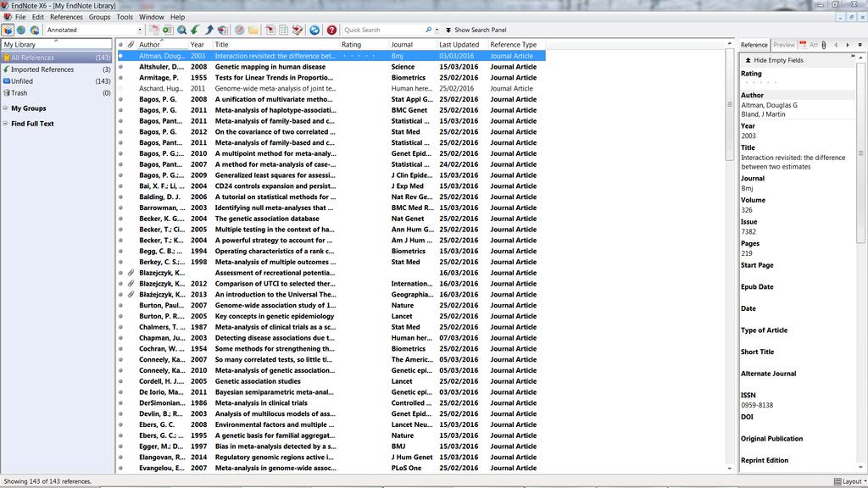
Task: Click the Insert Citation toolbar icon
Action: pos(270,30)
